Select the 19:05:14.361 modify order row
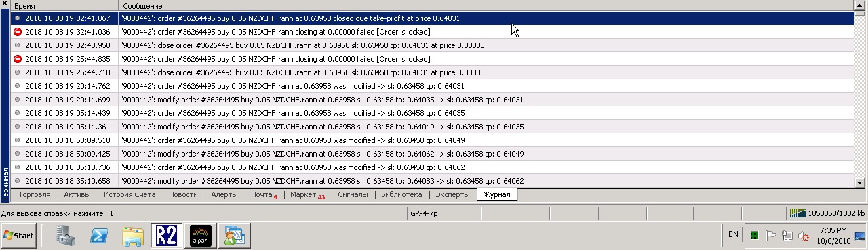868x250 pixels. 433,127
